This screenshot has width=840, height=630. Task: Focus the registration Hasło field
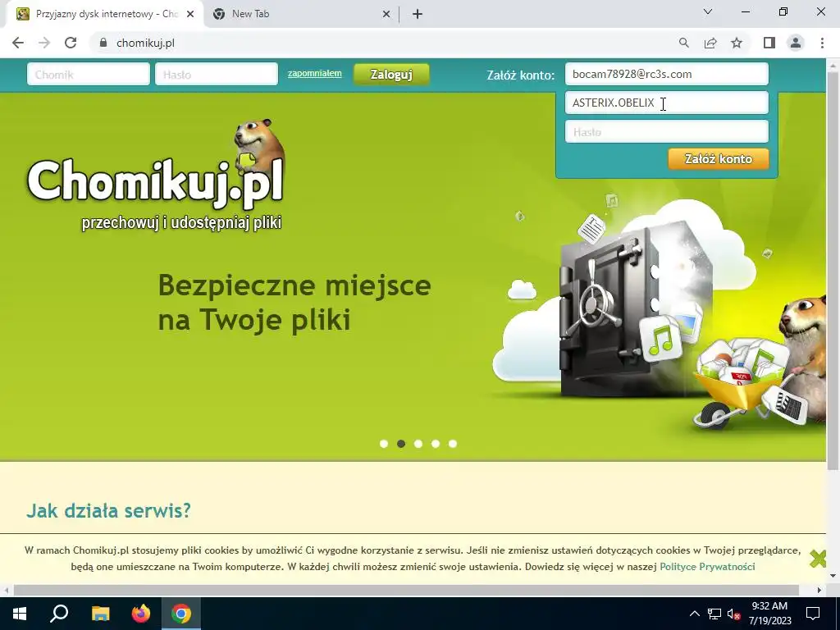coord(666,131)
